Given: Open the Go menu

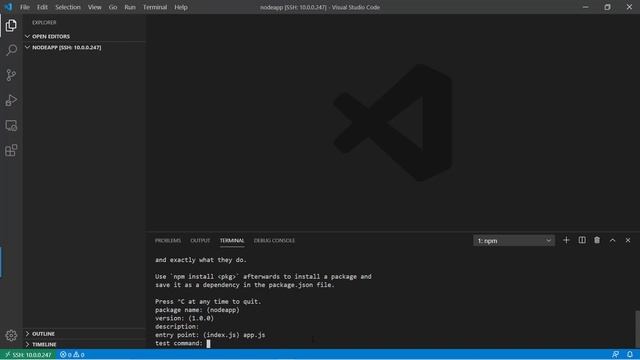Looking at the screenshot, I should (x=113, y=7).
